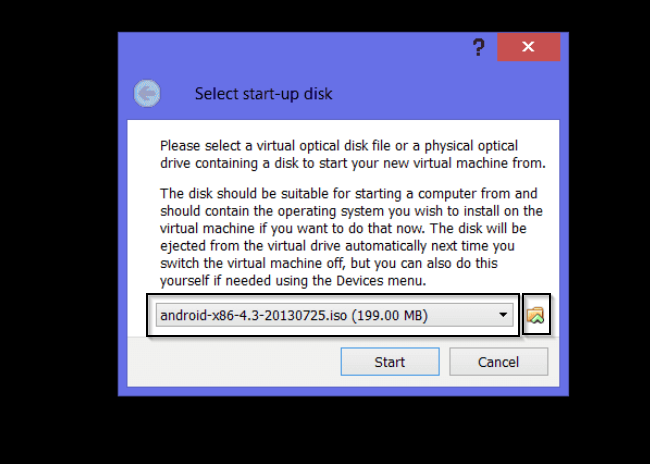Click the '?' glyph next to the close button
Screen dimensions: 650x464
(x=479, y=47)
